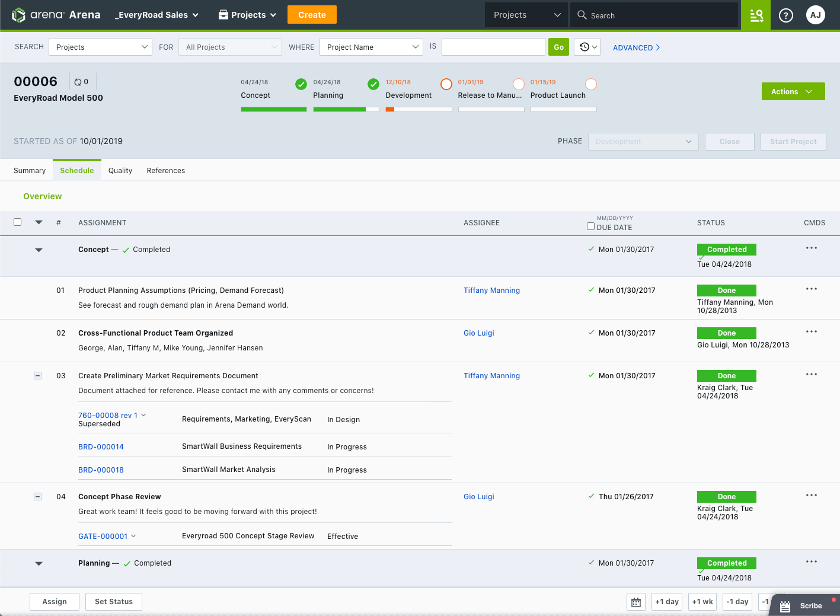The image size is (840, 616).
Task: Click the search magnifier icon
Action: (x=582, y=15)
